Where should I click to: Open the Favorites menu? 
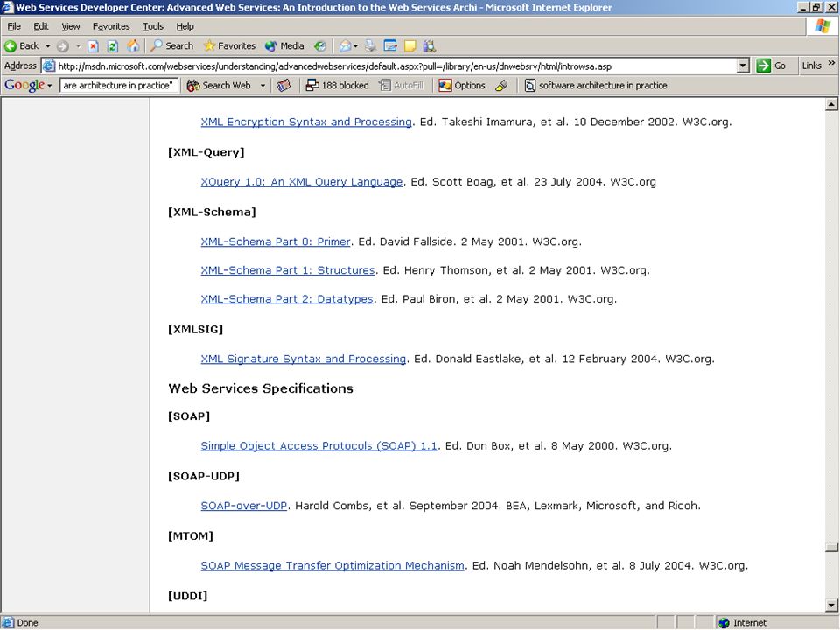coord(111,26)
